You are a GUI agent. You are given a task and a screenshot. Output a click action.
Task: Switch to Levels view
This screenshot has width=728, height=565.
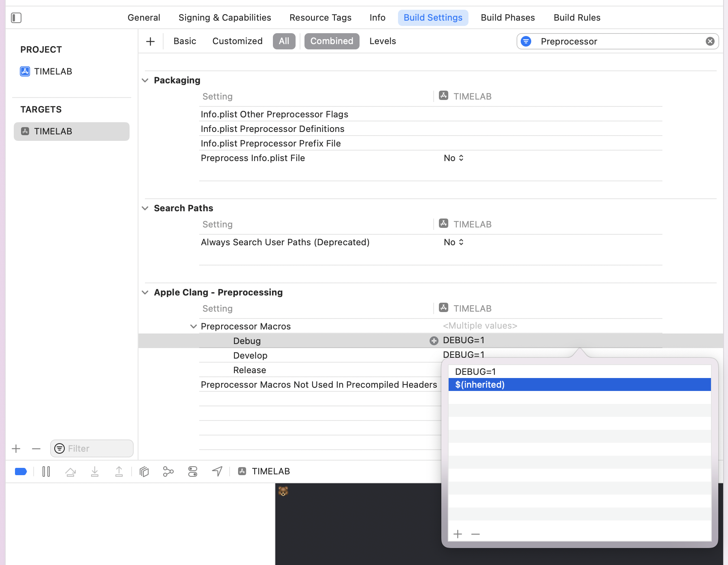(383, 41)
